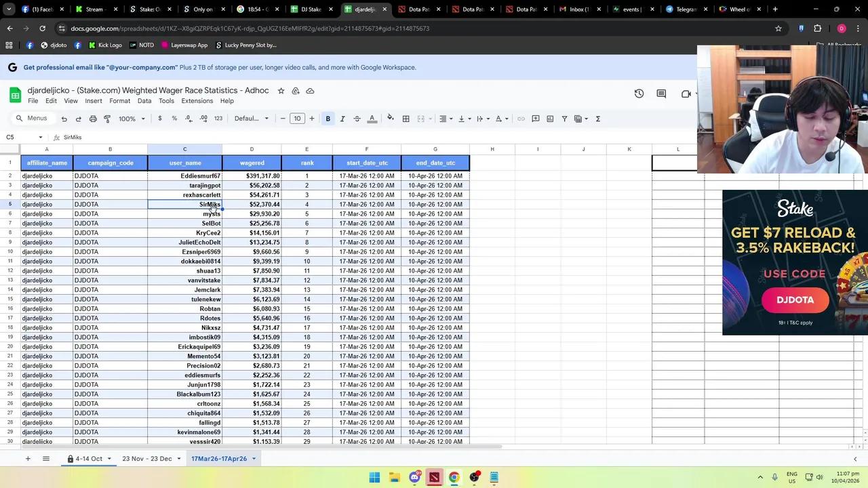Open the fill color picker
868x488 pixels.
coord(391,119)
